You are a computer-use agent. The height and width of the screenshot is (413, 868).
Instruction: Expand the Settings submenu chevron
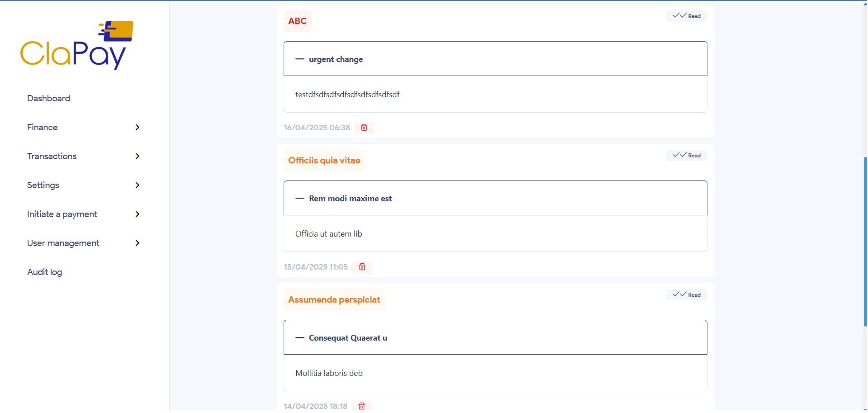click(x=138, y=185)
